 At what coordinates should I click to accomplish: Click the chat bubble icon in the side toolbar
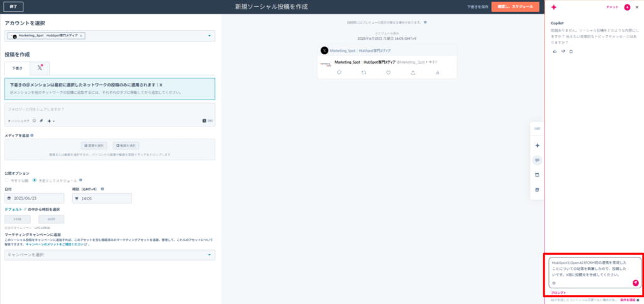coord(537,160)
